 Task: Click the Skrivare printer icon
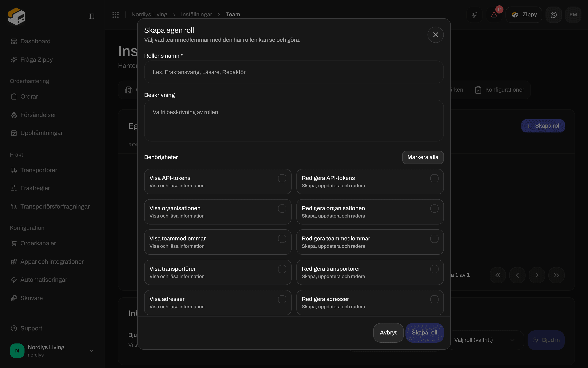(x=14, y=298)
